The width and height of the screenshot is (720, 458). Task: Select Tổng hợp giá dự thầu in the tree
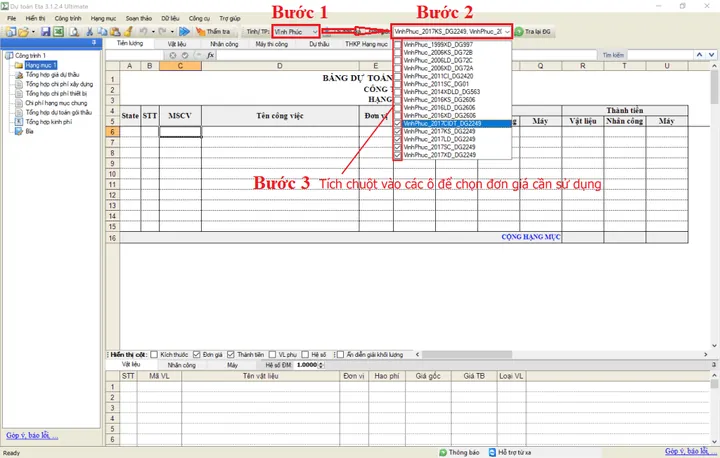coord(52,74)
